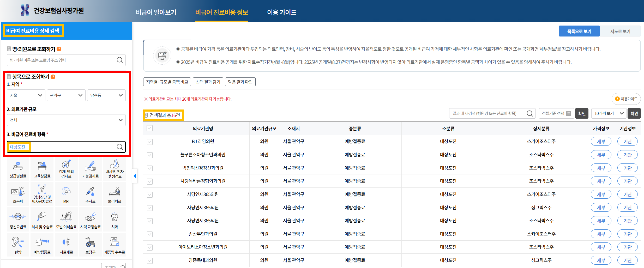Check the select-all checkbox in table header
This screenshot has height=268, width=644.
click(x=149, y=128)
